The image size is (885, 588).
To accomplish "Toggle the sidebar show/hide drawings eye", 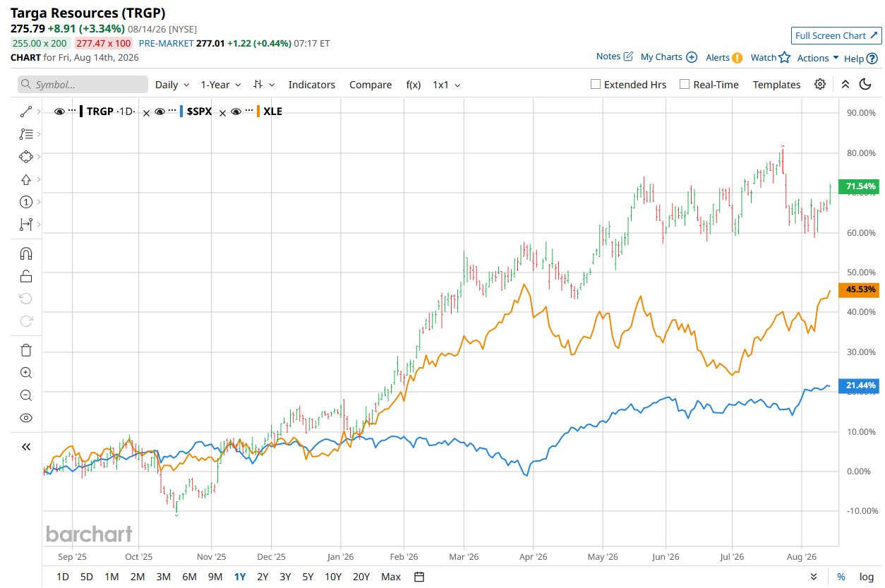I will point(26,418).
